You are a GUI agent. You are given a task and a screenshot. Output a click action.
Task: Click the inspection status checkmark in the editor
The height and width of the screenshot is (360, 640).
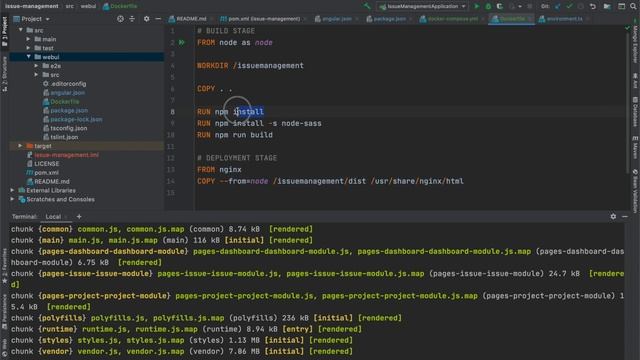coord(627,28)
